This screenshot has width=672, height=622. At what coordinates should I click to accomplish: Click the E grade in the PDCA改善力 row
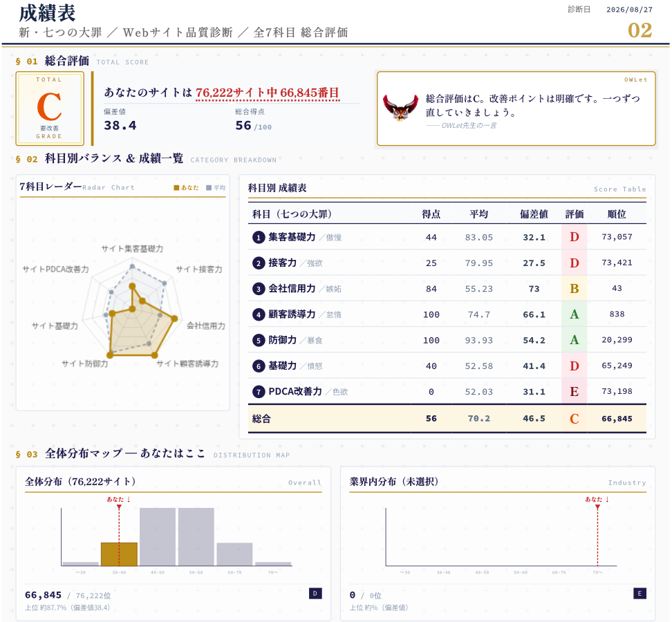575,392
